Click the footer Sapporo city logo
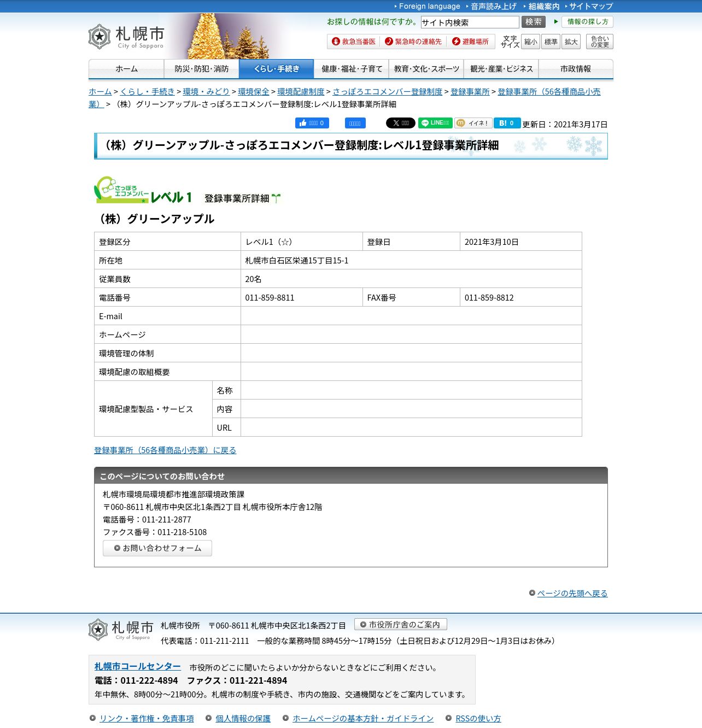The height and width of the screenshot is (728, 702). click(x=121, y=630)
